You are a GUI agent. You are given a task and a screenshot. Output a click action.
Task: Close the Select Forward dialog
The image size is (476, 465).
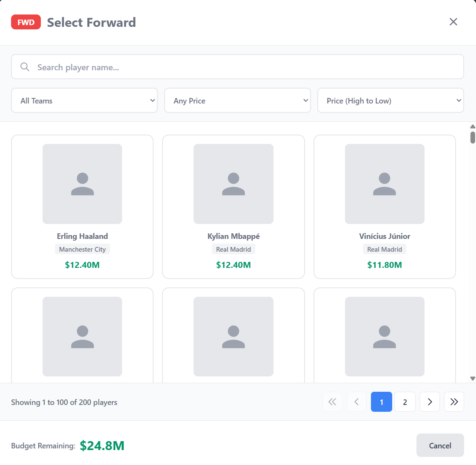coord(453,22)
